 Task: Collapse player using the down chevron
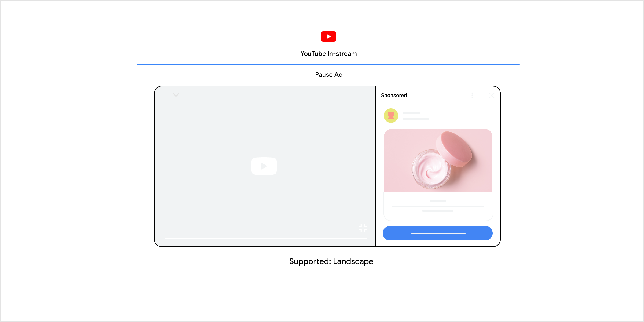pyautogui.click(x=176, y=95)
